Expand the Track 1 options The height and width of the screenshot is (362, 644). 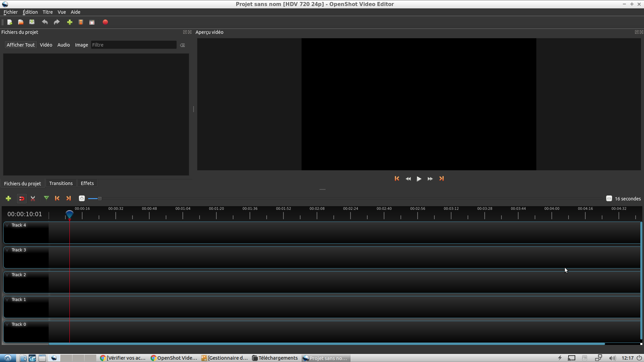pos(7,299)
